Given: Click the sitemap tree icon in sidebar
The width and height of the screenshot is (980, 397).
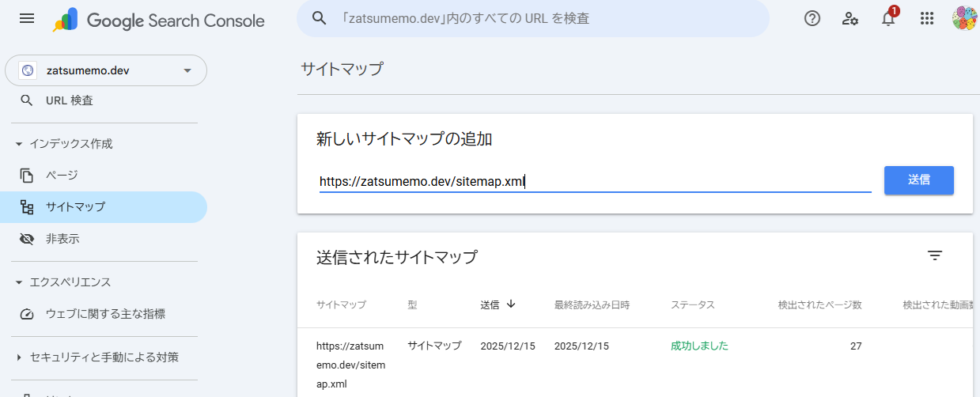Looking at the screenshot, I should [x=28, y=207].
